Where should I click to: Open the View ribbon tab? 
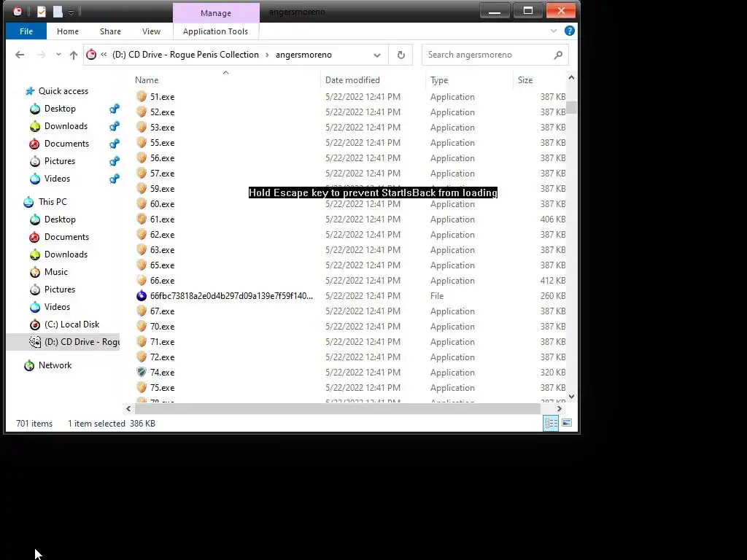point(151,31)
